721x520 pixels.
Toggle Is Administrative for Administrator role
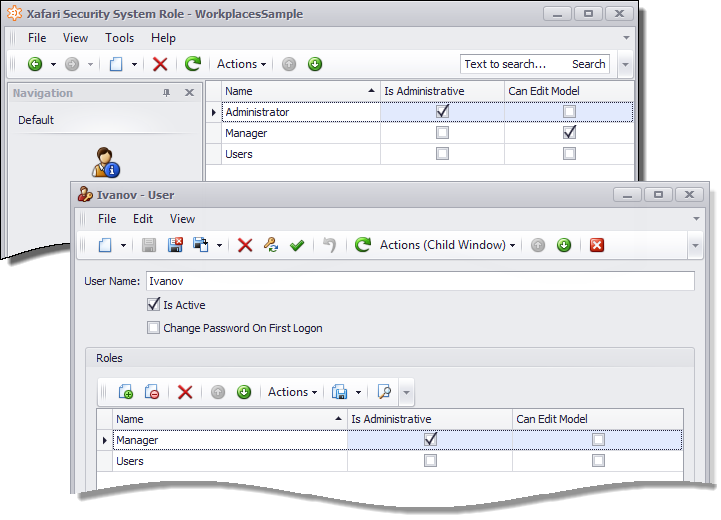click(x=442, y=111)
